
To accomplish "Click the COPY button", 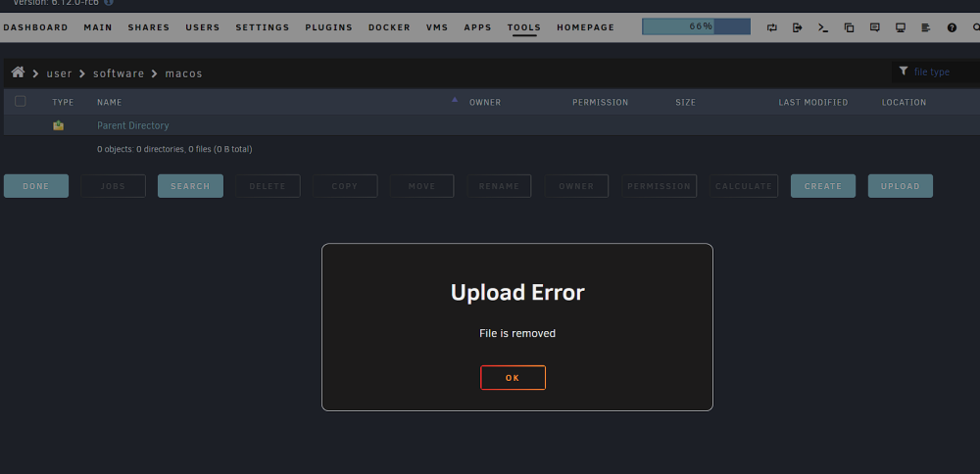I will click(x=345, y=186).
